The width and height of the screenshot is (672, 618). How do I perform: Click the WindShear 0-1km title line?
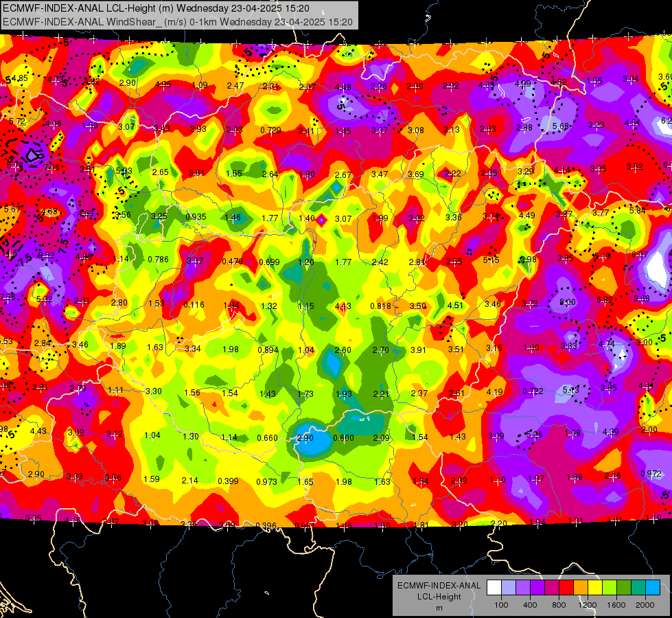coord(177,22)
